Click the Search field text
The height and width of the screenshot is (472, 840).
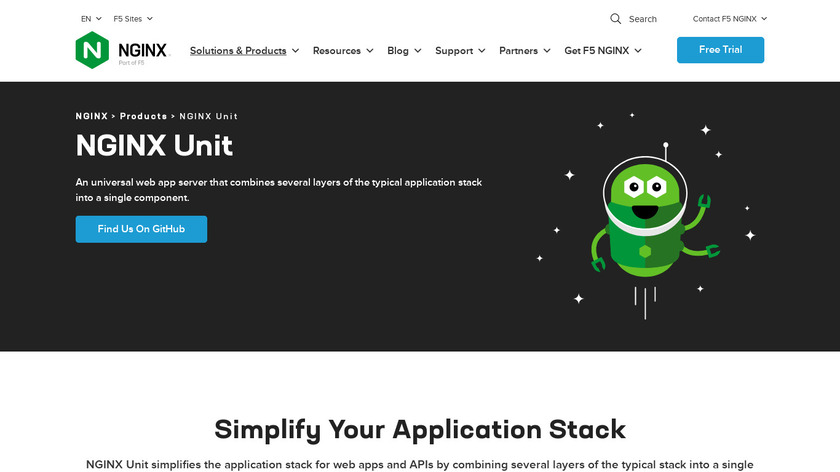[x=642, y=19]
